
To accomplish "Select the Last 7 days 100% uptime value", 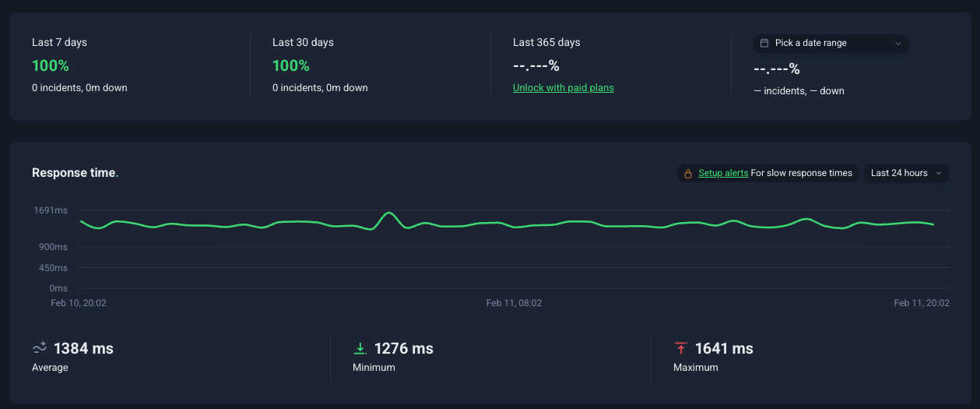I will point(51,65).
